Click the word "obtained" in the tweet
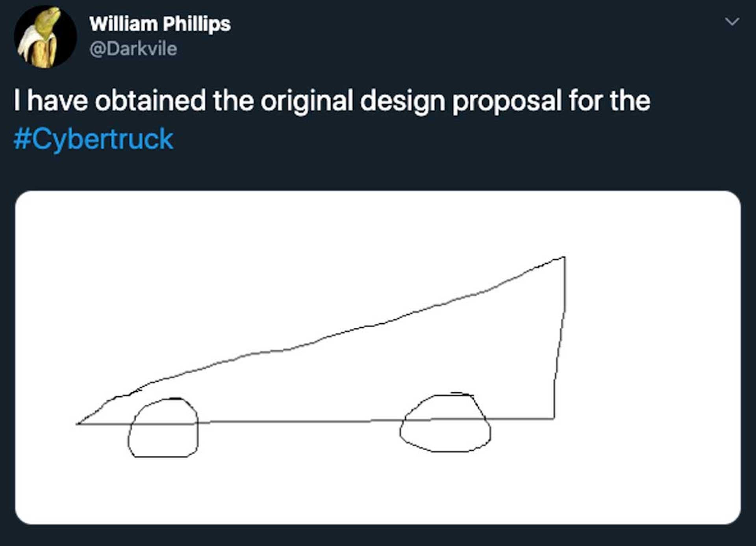Image resolution: width=756 pixels, height=546 pixels. [x=150, y=101]
